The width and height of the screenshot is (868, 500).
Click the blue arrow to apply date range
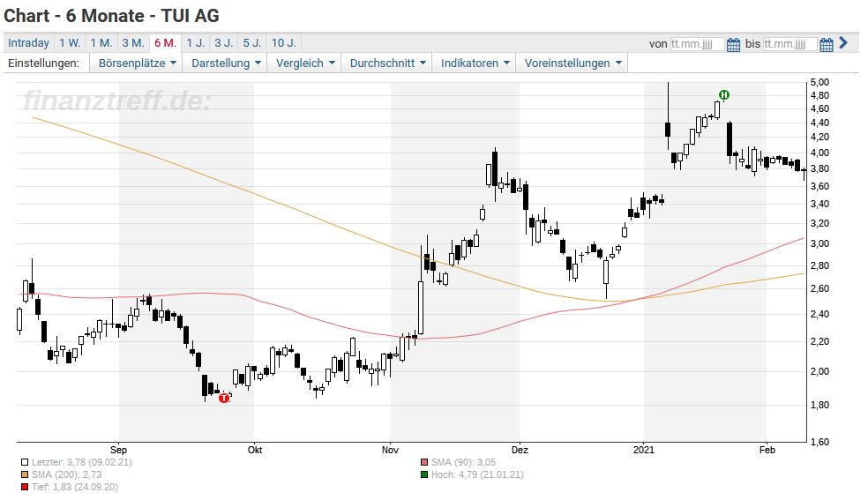[843, 42]
